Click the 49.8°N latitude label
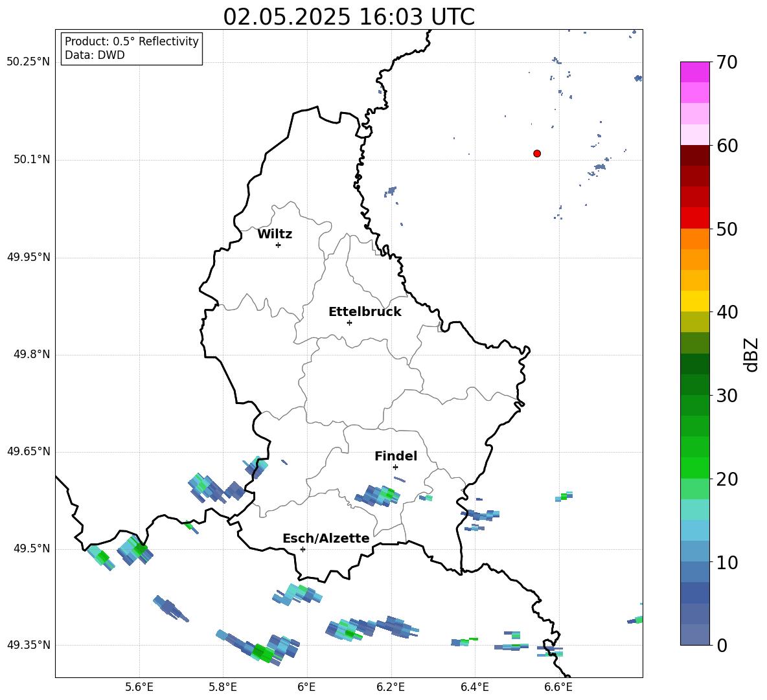 tap(31, 354)
